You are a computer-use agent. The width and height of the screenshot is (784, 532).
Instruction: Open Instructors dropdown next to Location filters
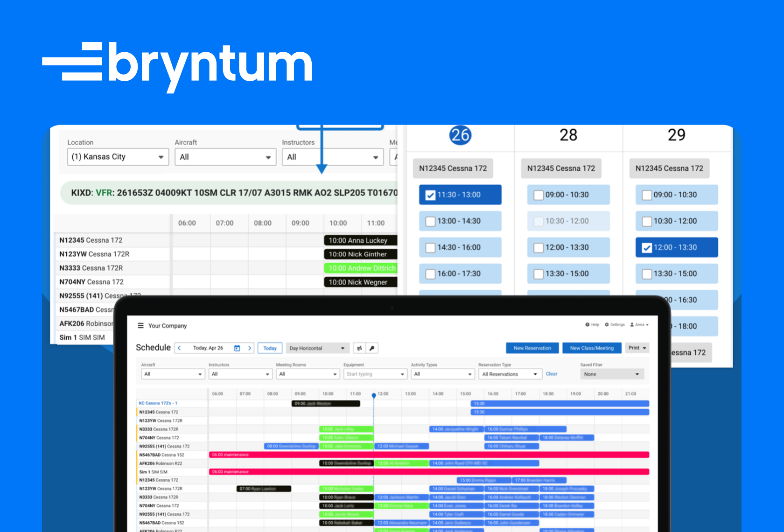[x=333, y=157]
